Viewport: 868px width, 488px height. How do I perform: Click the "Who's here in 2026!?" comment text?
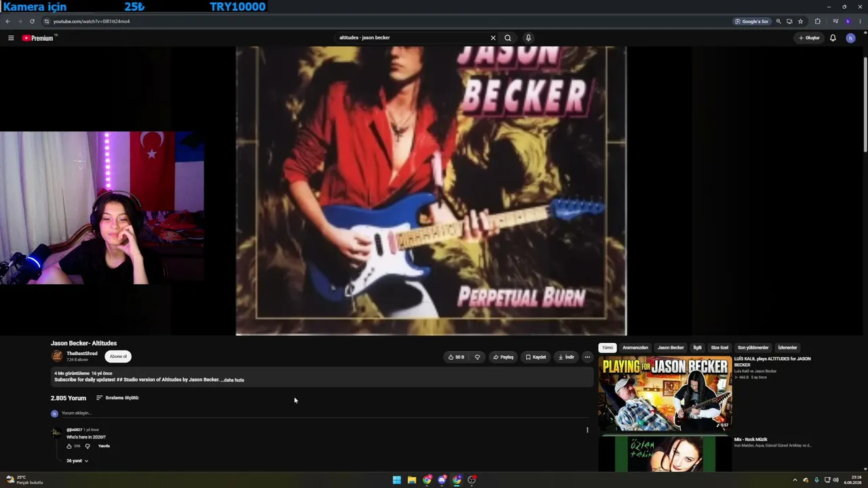86,437
